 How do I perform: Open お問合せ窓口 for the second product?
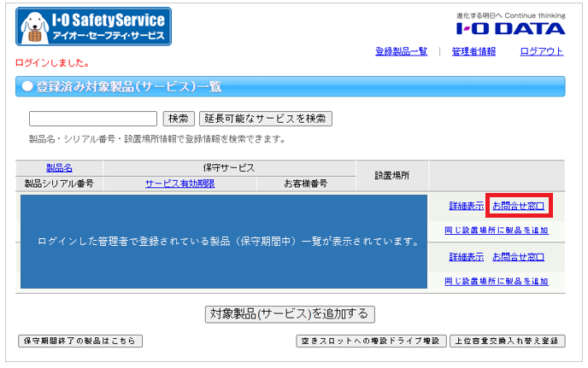519,256
